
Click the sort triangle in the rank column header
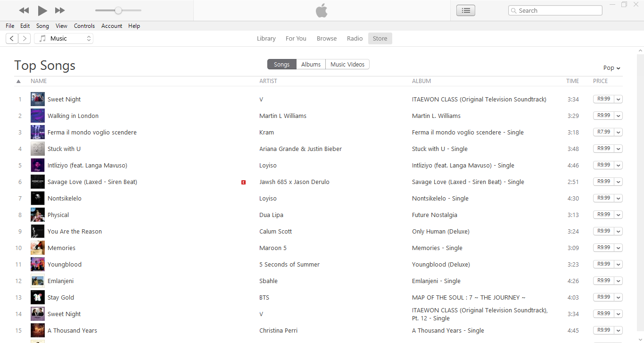18,81
